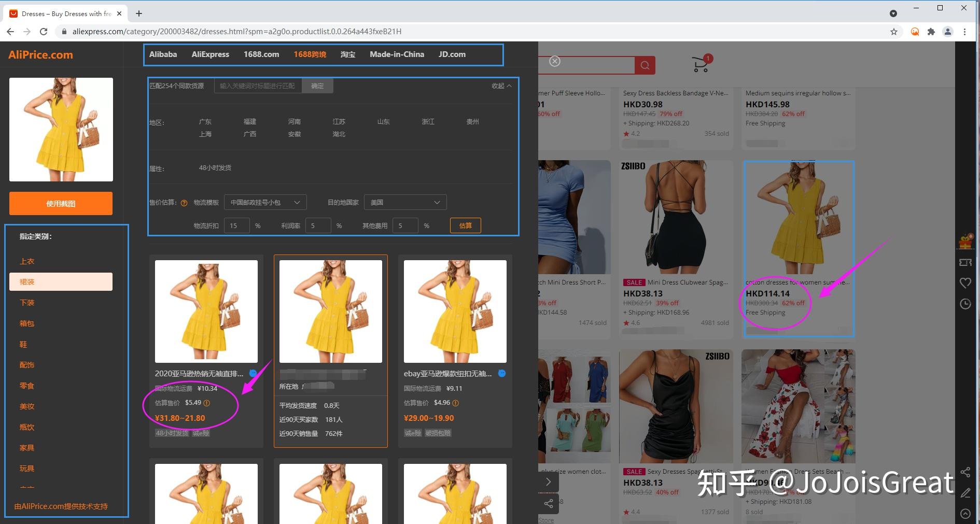Viewport: 980px width, 524px height.
Task: Open browsing history clock icon
Action: (965, 304)
